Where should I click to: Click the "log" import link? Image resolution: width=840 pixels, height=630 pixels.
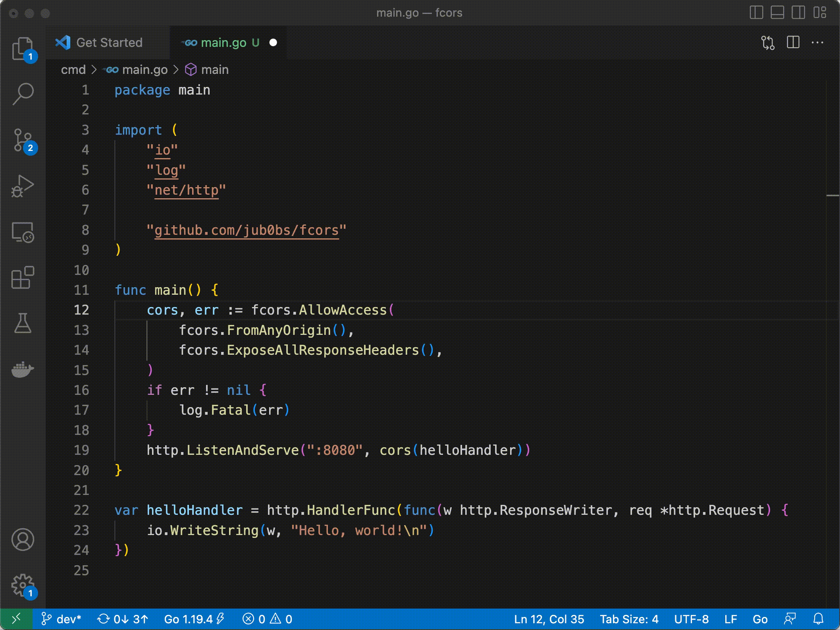(x=166, y=170)
